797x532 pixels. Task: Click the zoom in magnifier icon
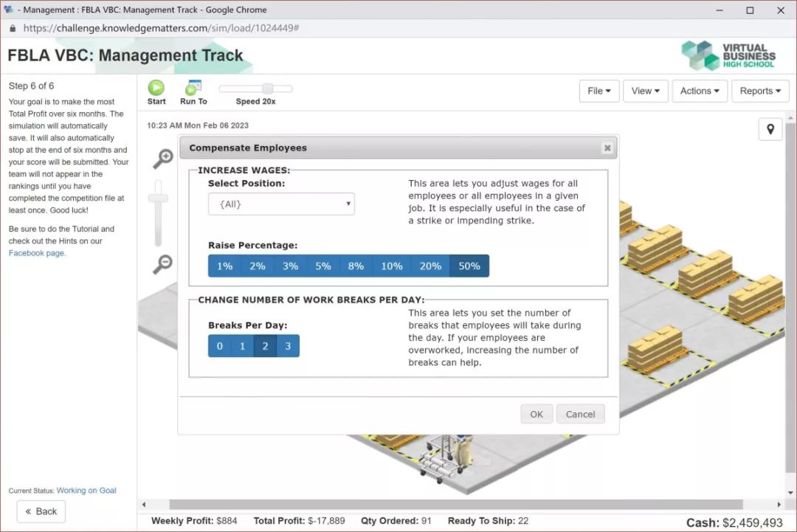pos(163,159)
